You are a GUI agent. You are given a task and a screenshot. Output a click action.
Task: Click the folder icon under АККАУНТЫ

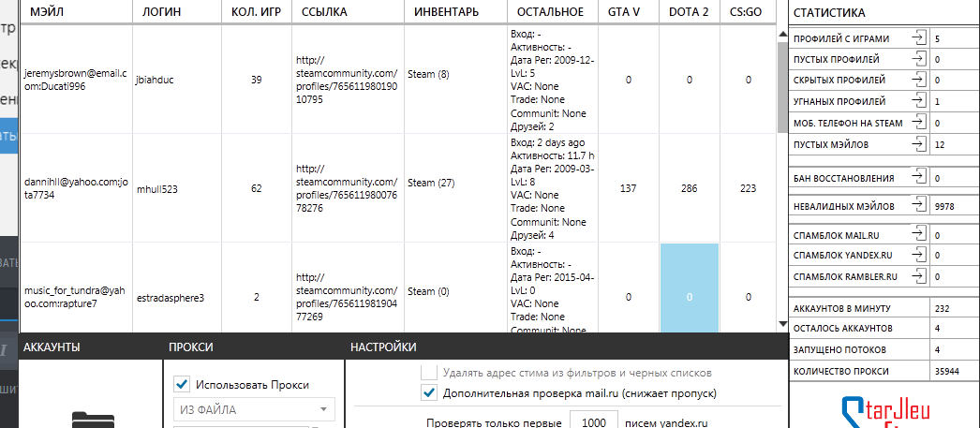click(x=94, y=420)
